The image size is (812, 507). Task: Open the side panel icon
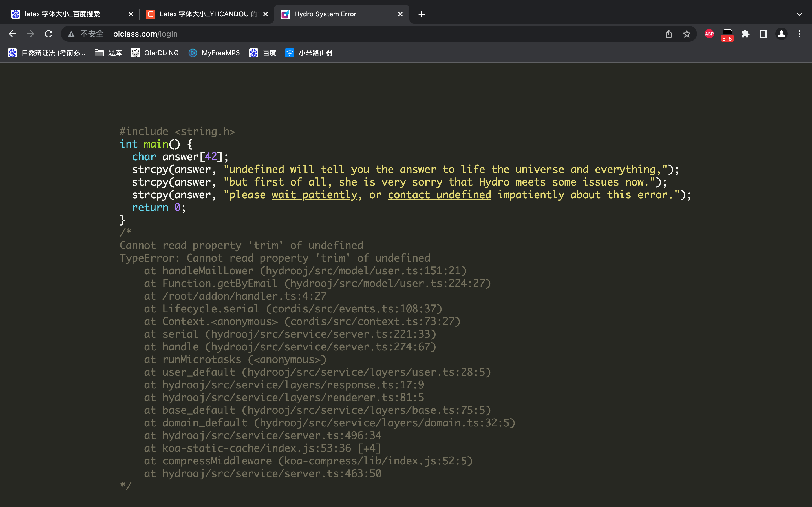click(763, 34)
